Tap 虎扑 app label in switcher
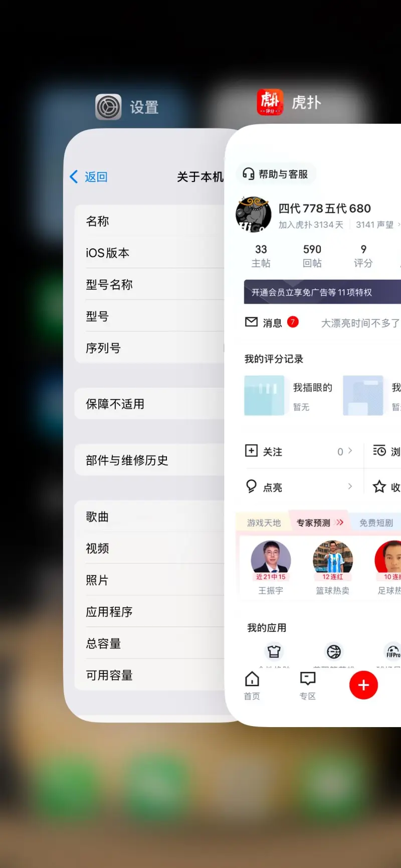 (306, 103)
